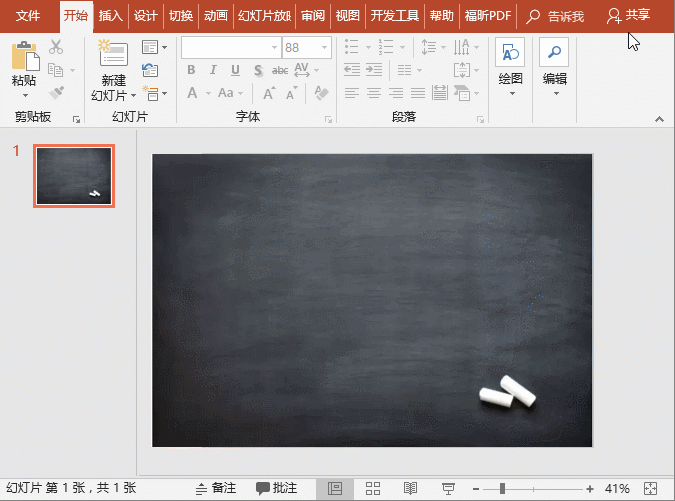The height and width of the screenshot is (501, 675).
Task: Open the font size dropdown showing 88
Action: click(x=325, y=47)
